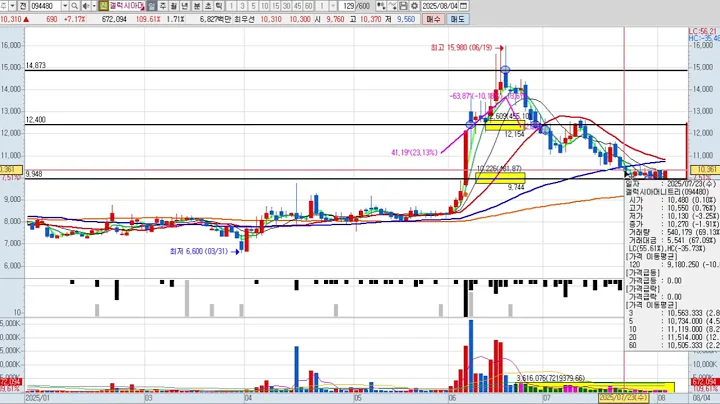
Task: Choose the 10 interval button
Action: pyautogui.click(x=264, y=6)
